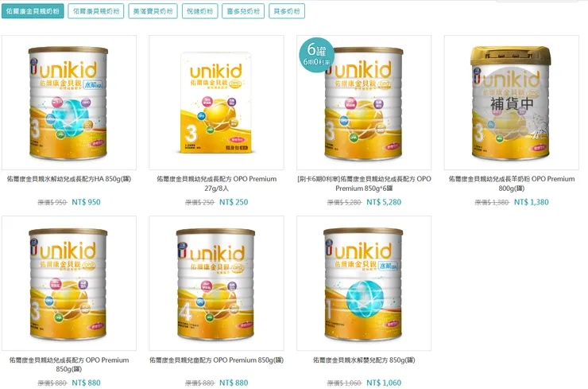The height and width of the screenshot is (389, 588).
Task: Click the 兒童配方 OPO Premium 850g(罐) title
Action: [x=216, y=360]
